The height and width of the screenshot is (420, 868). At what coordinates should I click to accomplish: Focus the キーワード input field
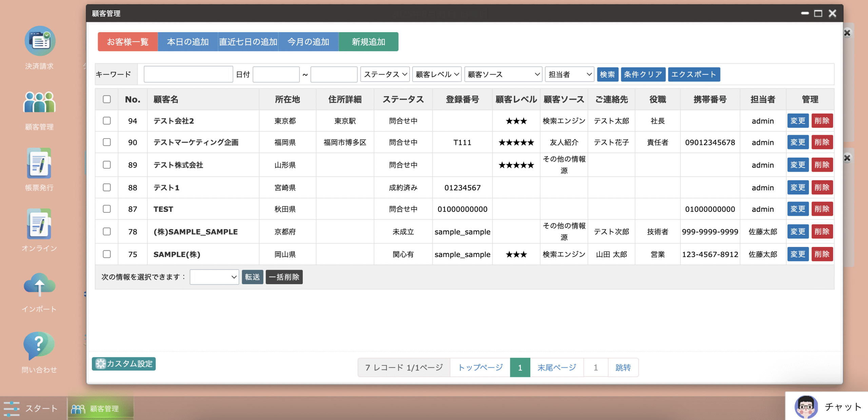click(188, 74)
